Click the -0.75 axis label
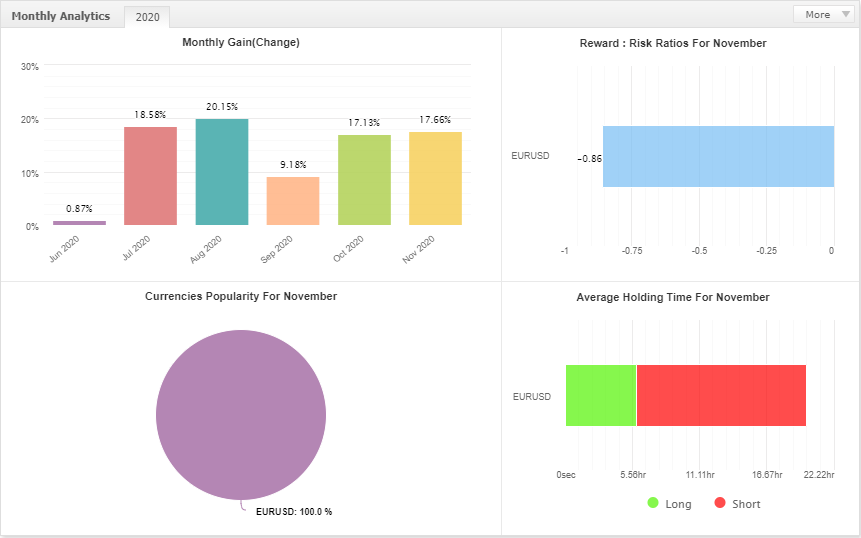This screenshot has width=861, height=538. pos(632,251)
